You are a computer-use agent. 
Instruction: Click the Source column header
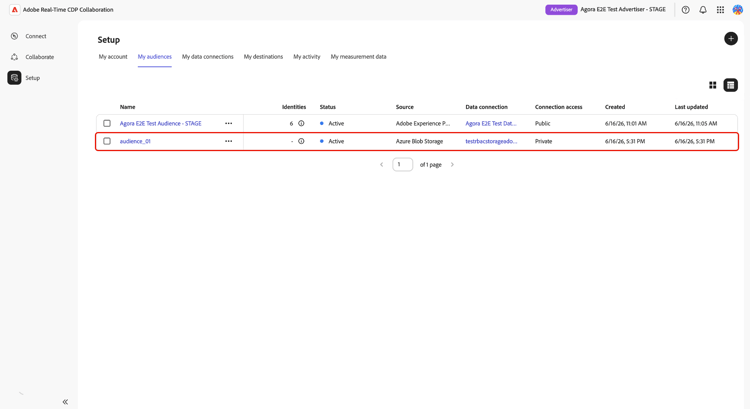pos(405,107)
